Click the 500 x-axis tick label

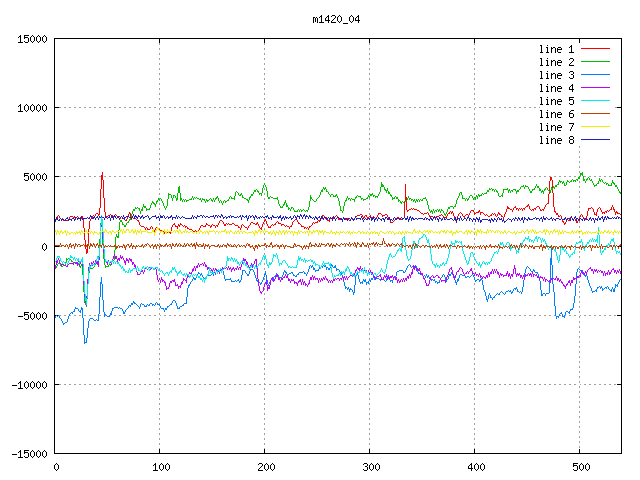tap(580, 467)
